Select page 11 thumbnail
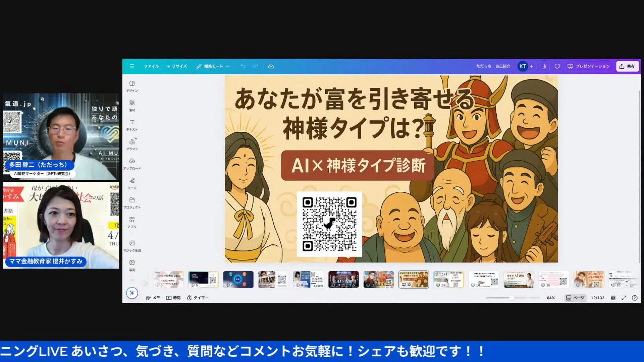Screen dimensions: 644x362 pyautogui.click(x=379, y=280)
